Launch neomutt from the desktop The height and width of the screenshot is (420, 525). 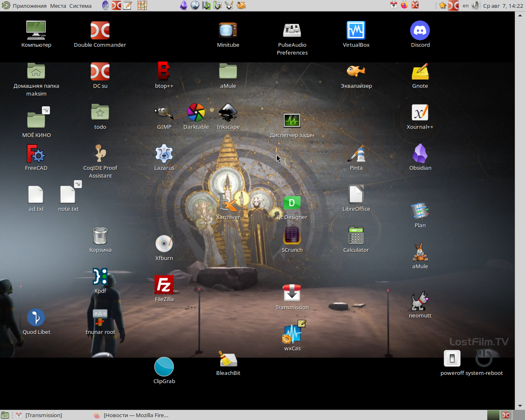point(420,301)
